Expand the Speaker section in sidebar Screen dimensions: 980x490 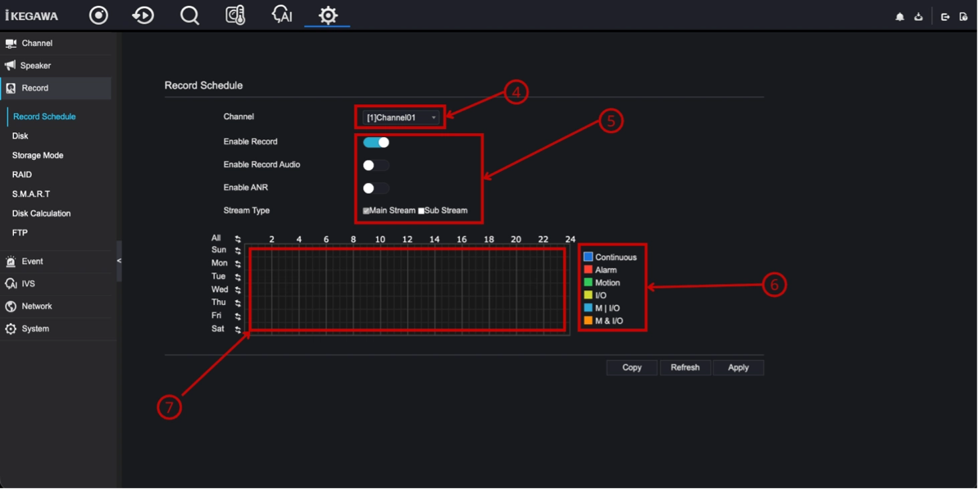tap(56, 66)
